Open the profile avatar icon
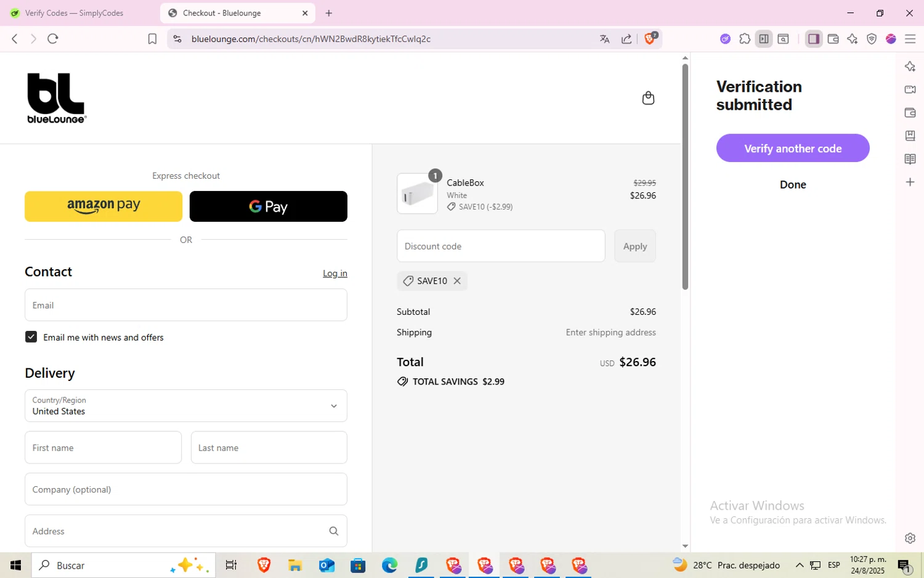 891,39
